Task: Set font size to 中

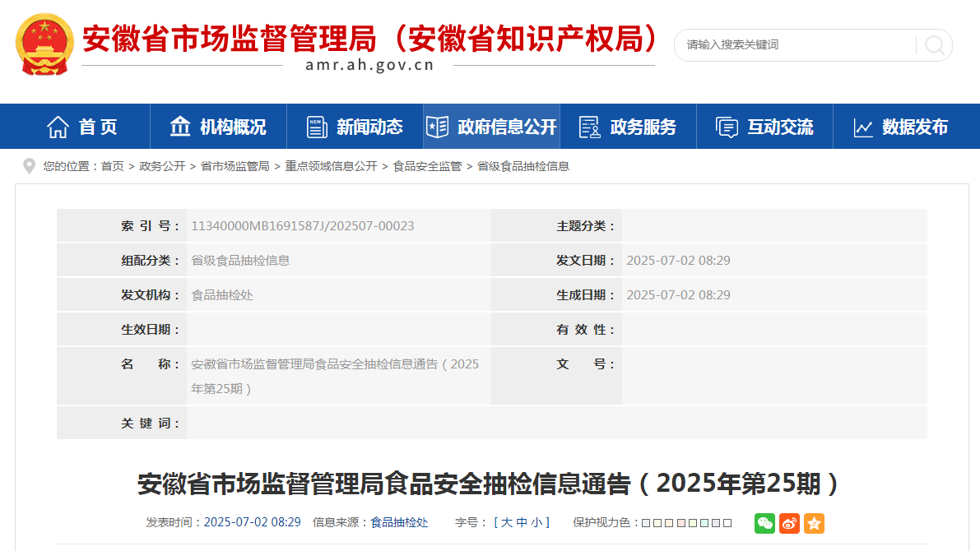Action: [522, 522]
